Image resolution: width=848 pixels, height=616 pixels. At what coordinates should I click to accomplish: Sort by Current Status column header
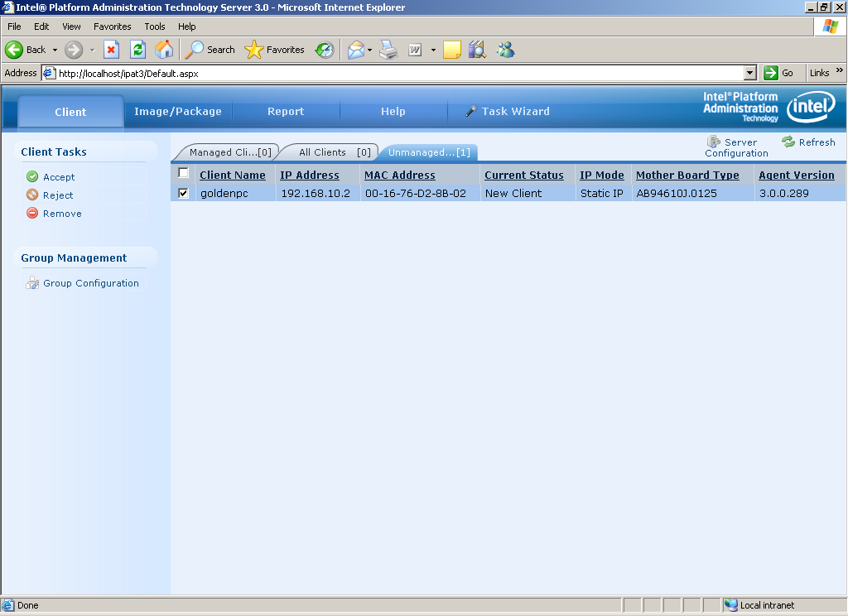click(524, 176)
